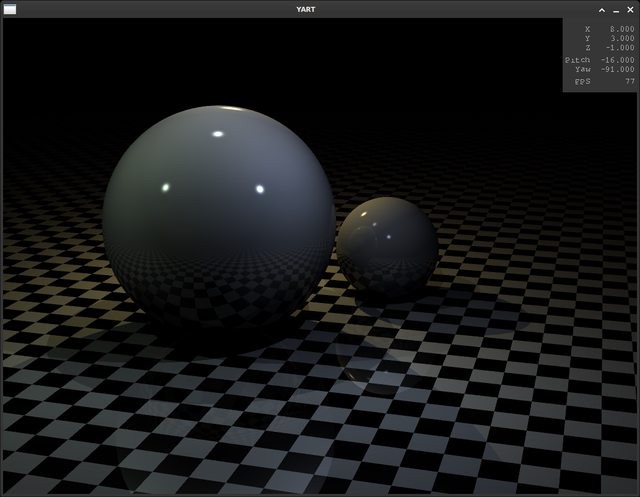Viewport: 640px width, 497px height.
Task: Select the X coordinate value 8.000
Action: (622, 29)
